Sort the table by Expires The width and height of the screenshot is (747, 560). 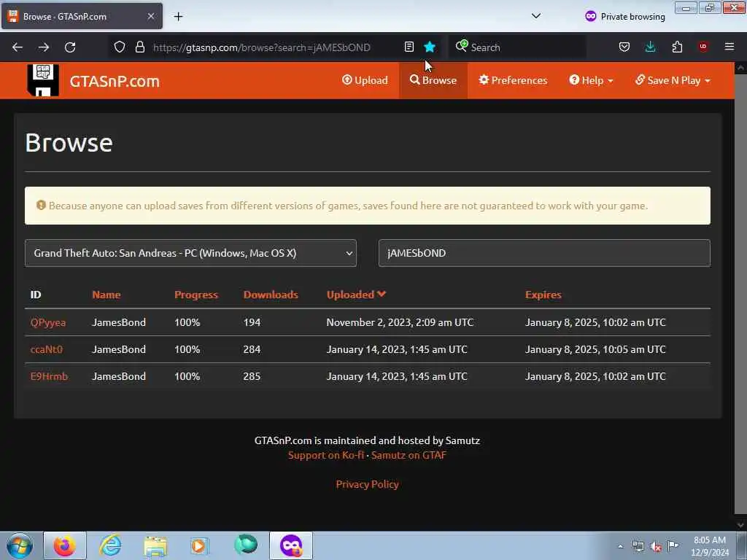point(543,295)
